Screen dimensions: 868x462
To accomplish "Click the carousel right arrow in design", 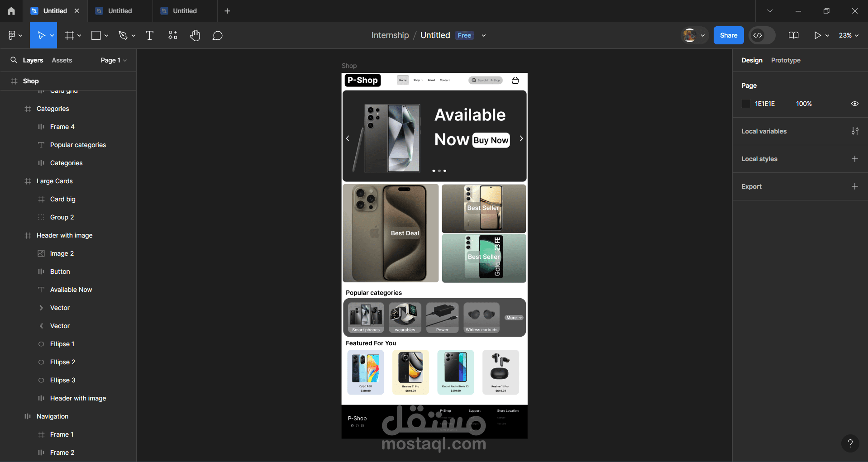I will tap(521, 138).
